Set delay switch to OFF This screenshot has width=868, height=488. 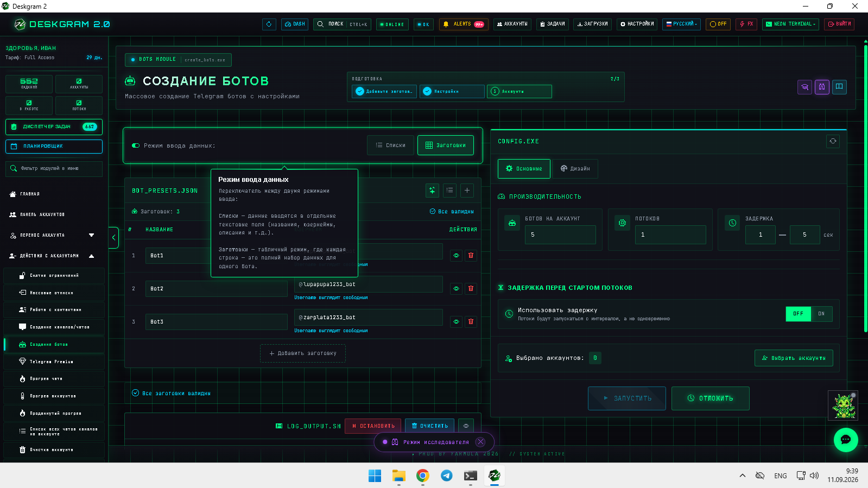pyautogui.click(x=798, y=314)
